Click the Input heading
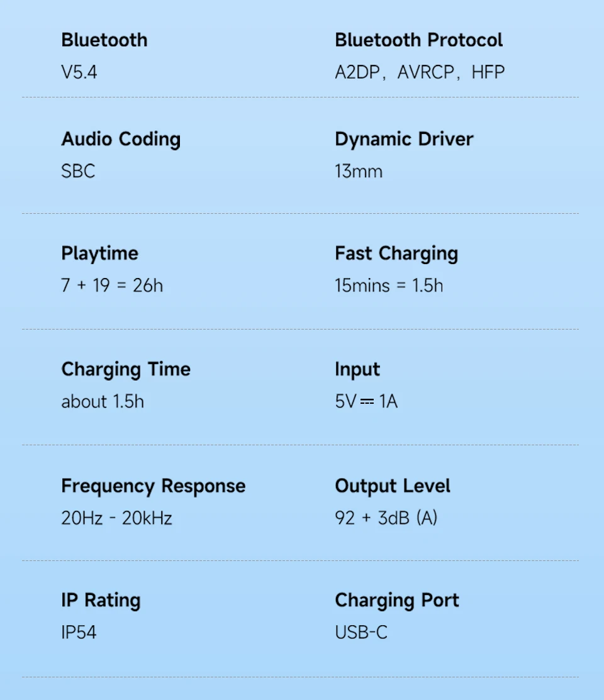Image resolution: width=604 pixels, height=700 pixels. [x=357, y=370]
